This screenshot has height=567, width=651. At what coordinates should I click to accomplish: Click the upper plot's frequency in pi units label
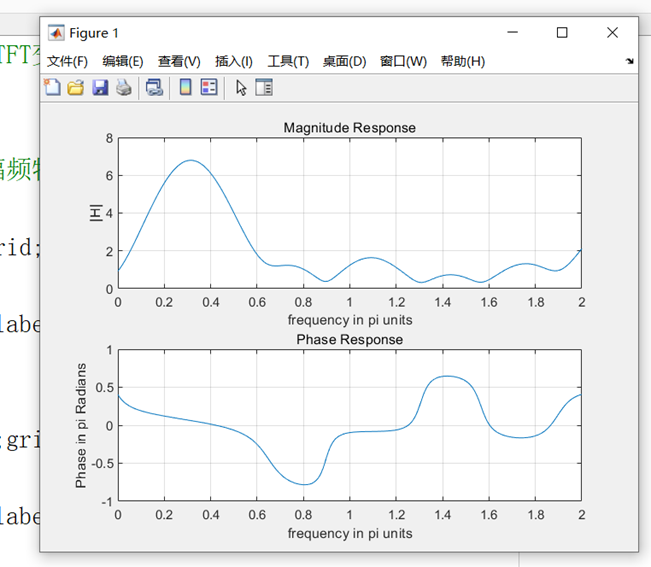coord(350,320)
